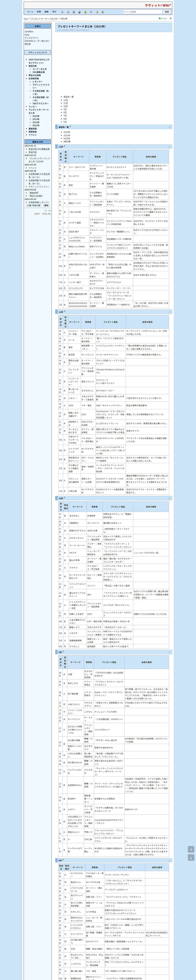Click pencil edit icon beside 10月 heading

[x=64, y=498]
